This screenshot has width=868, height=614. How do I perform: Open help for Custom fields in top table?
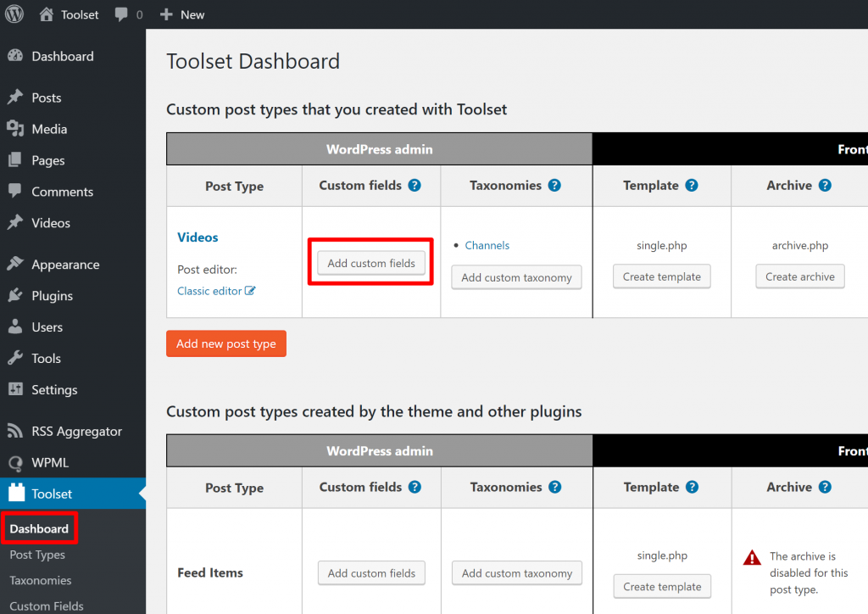[x=415, y=186]
